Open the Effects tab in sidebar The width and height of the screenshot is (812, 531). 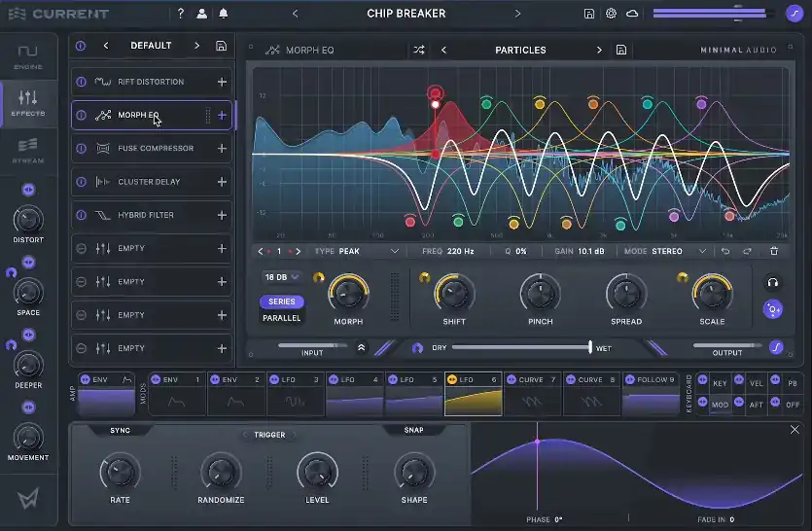point(28,103)
